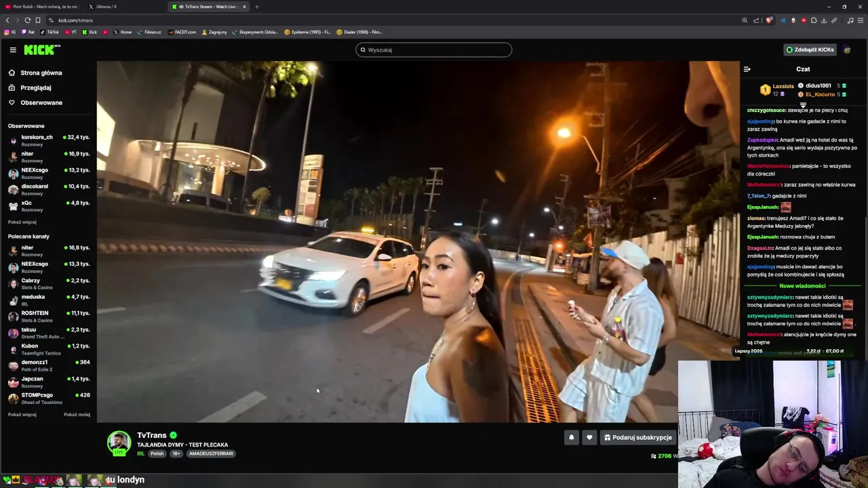Open browser downloads icon
Screen dimensions: 868x488
(x=824, y=20)
